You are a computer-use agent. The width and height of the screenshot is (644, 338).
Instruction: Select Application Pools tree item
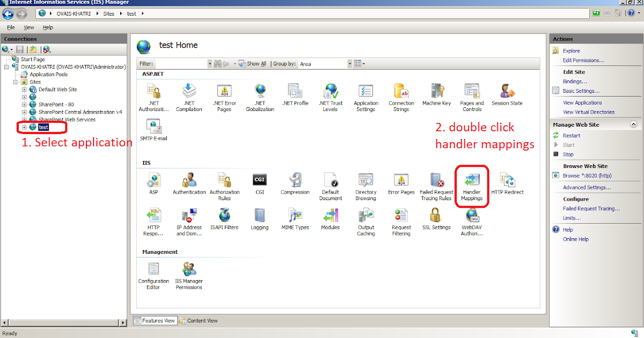48,75
